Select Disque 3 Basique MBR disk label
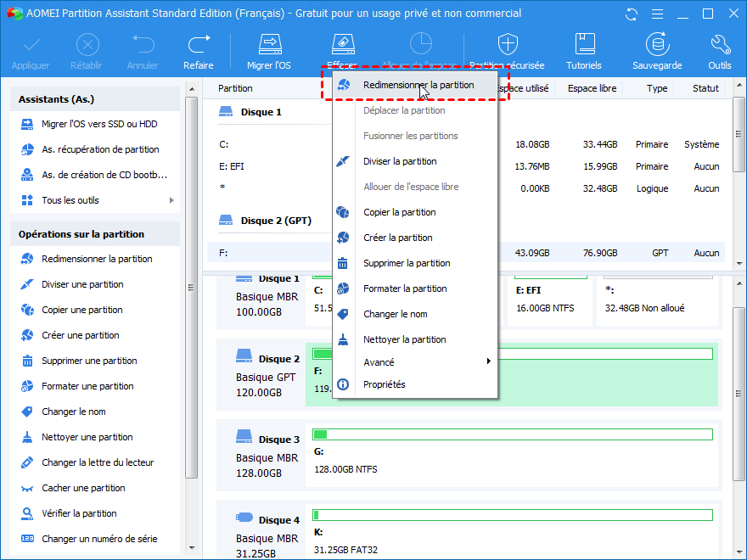 click(267, 455)
